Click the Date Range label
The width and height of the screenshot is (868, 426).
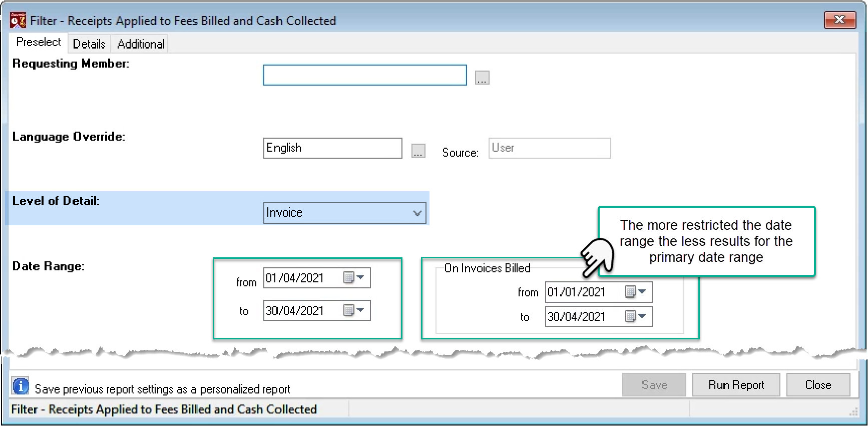point(49,266)
